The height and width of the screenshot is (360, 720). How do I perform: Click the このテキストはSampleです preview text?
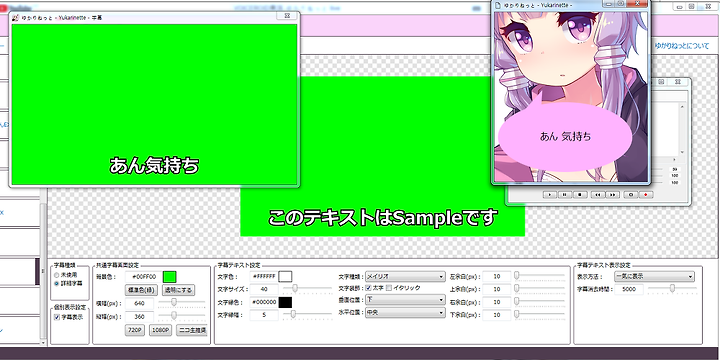click(382, 218)
